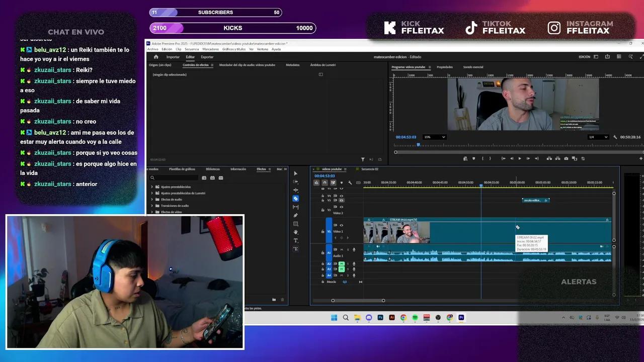This screenshot has width=644, height=362.
Task: Open the 15% zoom level dropdown
Action: click(x=435, y=137)
